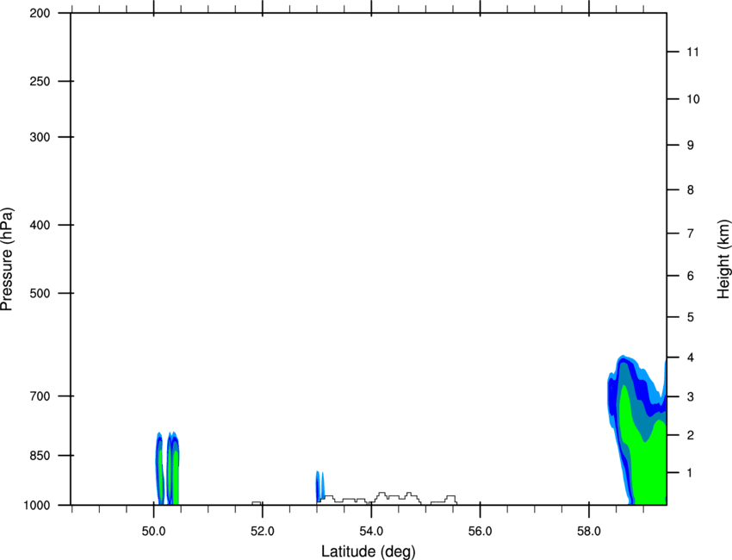Click height tick label 11

pyautogui.click(x=692, y=52)
